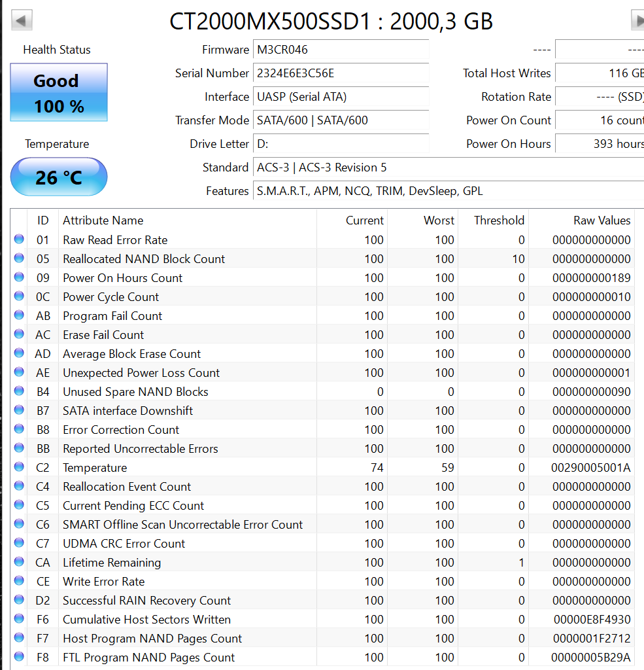Click status dot of FTL Program NAND Pages
644x670 pixels.
point(19,656)
